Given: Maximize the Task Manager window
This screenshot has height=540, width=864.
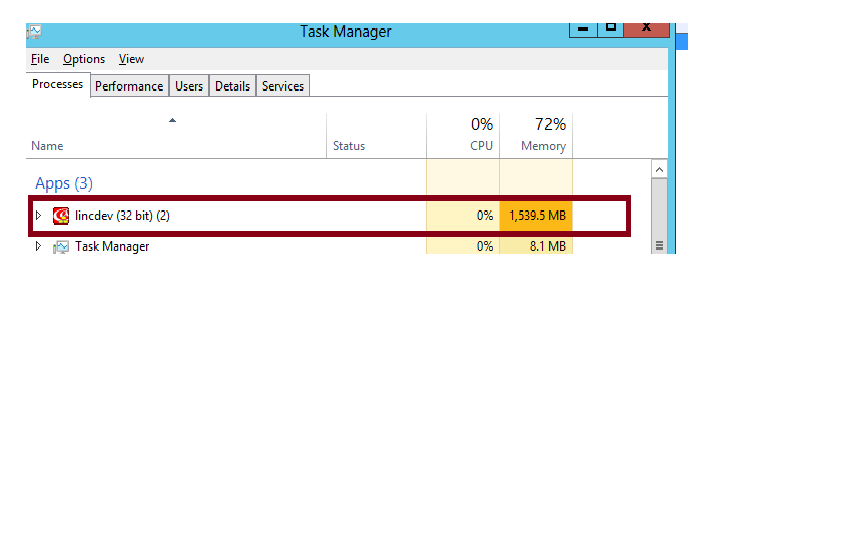Looking at the screenshot, I should (x=609, y=28).
